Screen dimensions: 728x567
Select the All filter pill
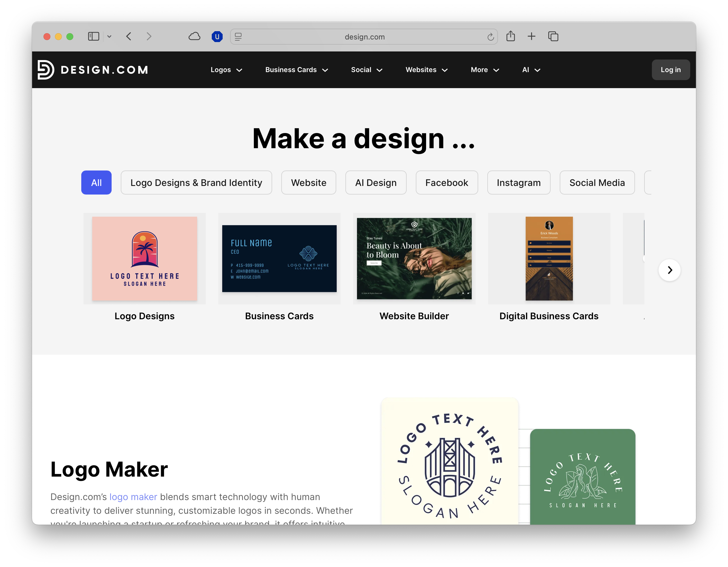pyautogui.click(x=96, y=183)
